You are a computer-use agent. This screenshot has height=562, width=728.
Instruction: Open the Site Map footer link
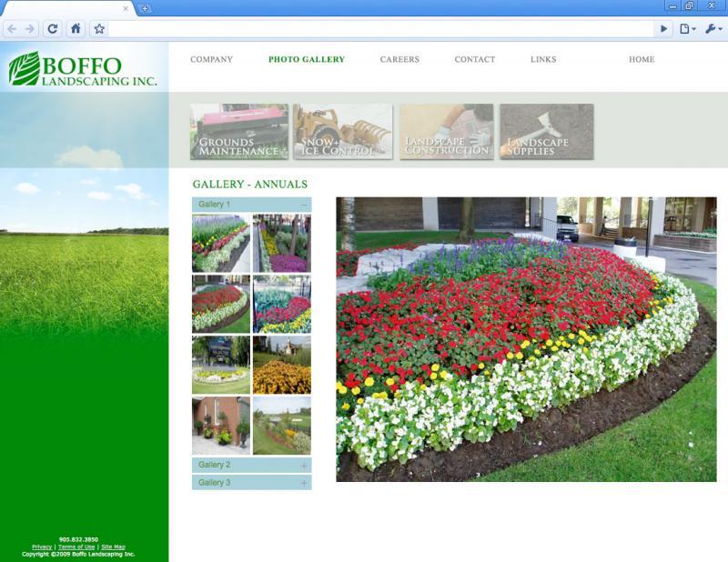pos(113,547)
